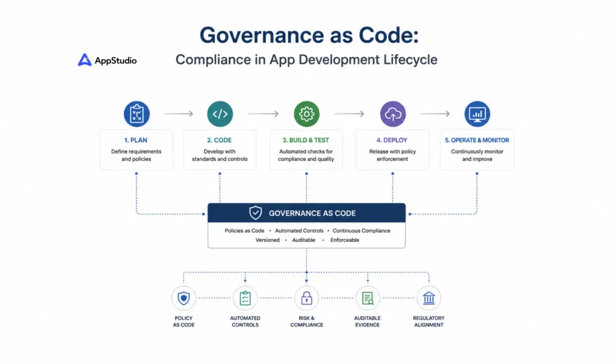Screen dimensions: 616x364
Task: Click the Auditable Evidence document search icon
Action: 368,298
